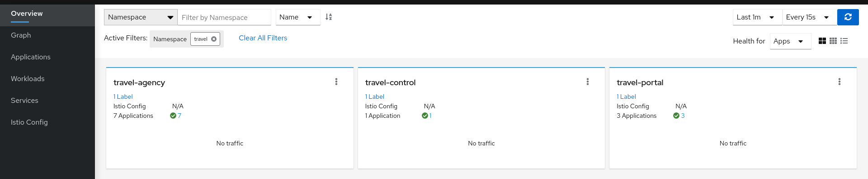868x179 pixels.
Task: Click the blue refresh button
Action: point(848,17)
